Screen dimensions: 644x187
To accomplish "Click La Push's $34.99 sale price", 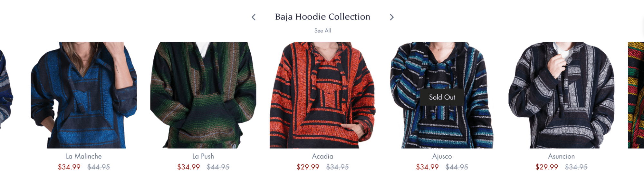I will point(188,167).
